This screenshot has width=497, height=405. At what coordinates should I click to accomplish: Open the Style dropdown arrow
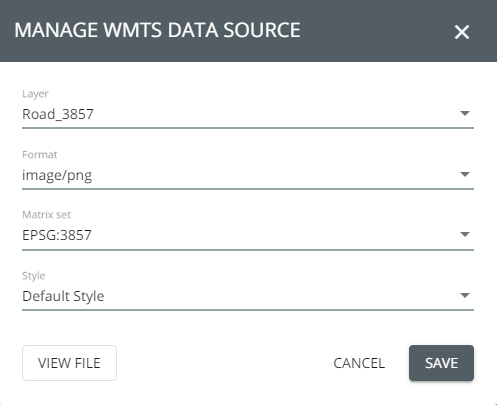pyautogui.click(x=465, y=295)
